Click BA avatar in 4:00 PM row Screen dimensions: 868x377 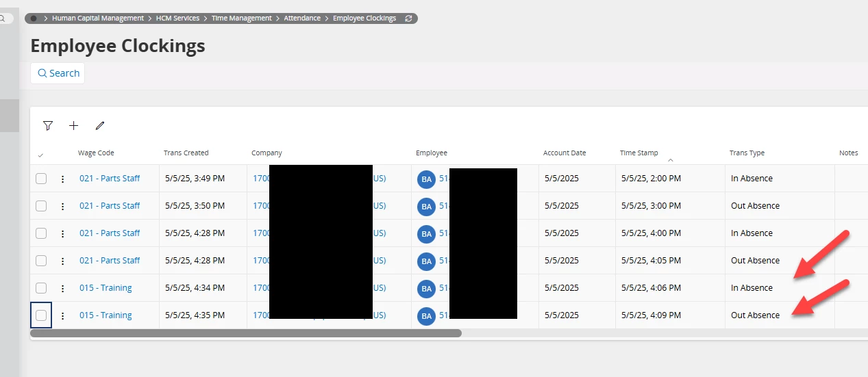426,234
